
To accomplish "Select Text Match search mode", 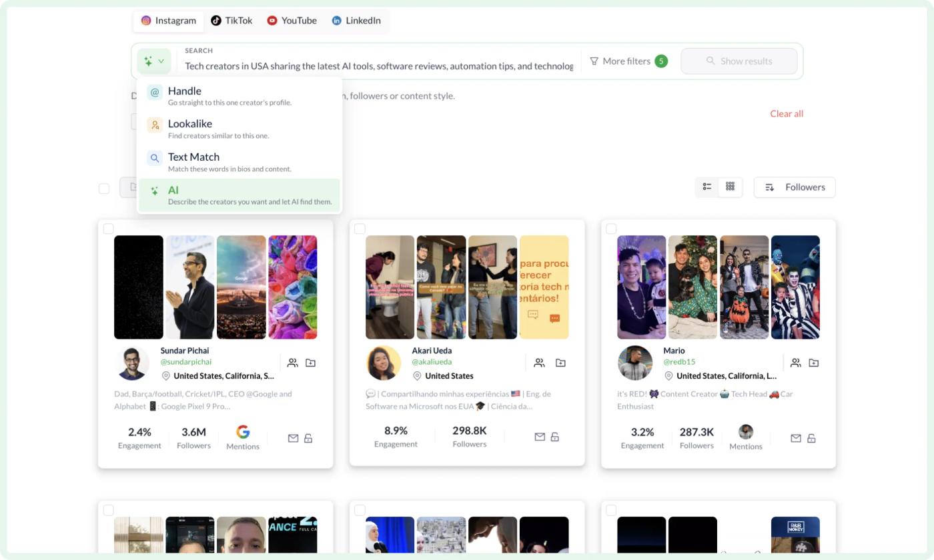I will tap(240, 162).
